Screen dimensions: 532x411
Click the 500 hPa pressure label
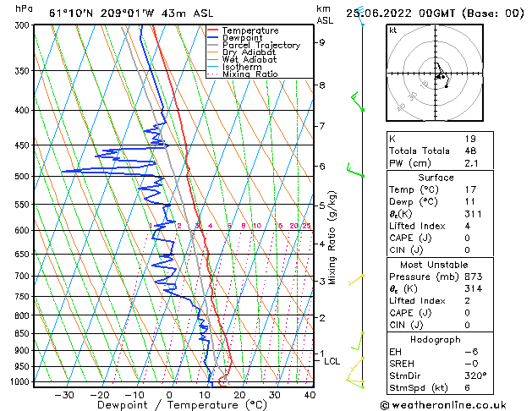point(24,177)
